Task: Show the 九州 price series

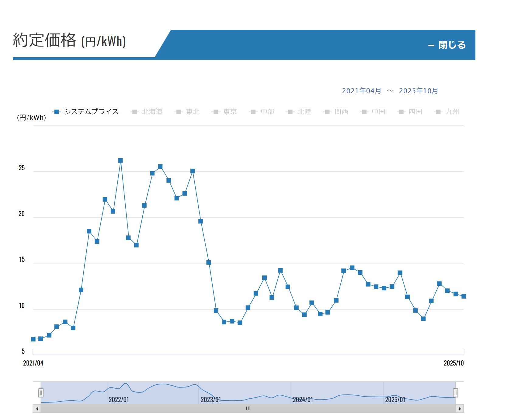Action: (447, 112)
